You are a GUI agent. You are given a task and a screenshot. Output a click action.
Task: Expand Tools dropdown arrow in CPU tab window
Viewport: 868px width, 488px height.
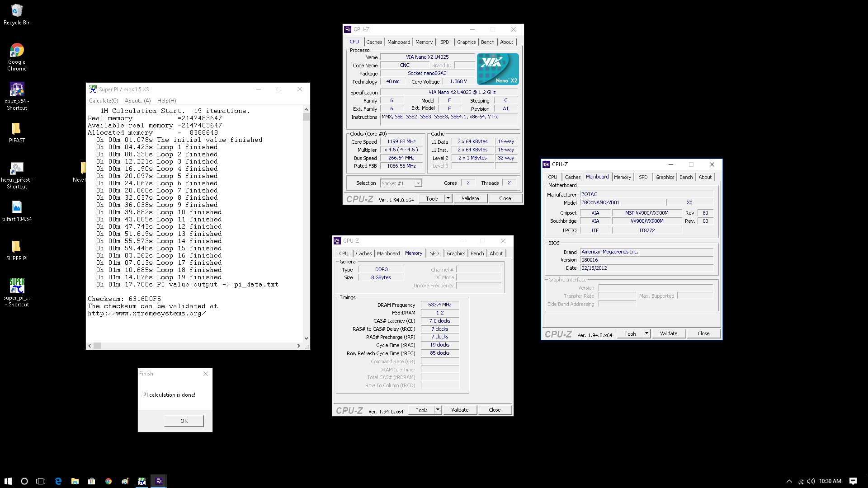click(x=448, y=198)
